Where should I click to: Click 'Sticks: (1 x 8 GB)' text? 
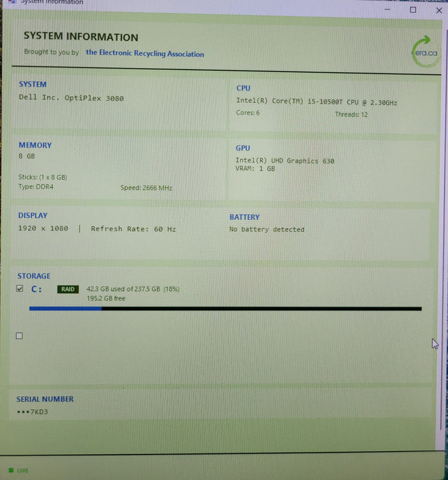[x=43, y=177]
